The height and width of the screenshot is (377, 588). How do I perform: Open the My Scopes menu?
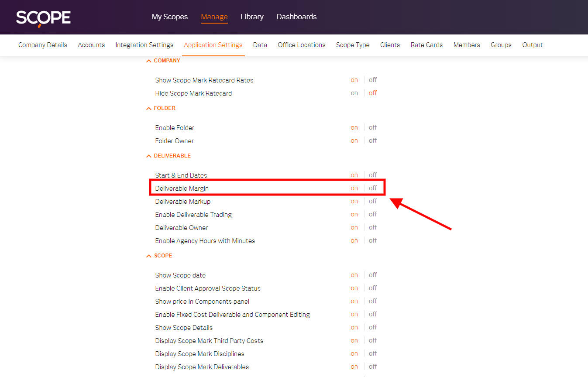[170, 17]
